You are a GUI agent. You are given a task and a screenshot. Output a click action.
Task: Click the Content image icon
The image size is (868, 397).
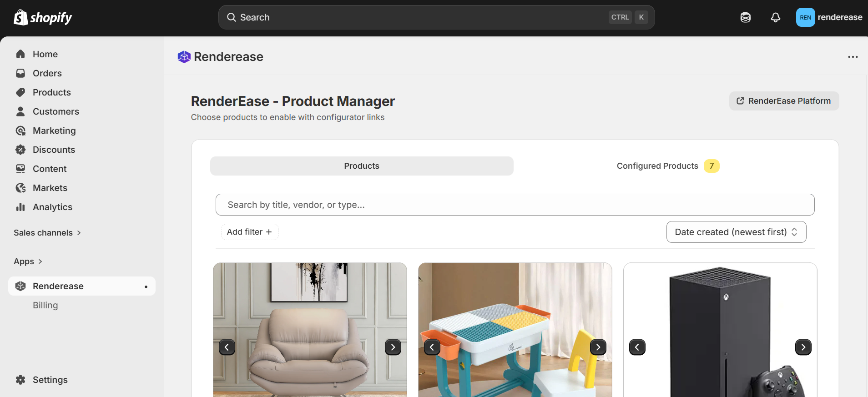tap(20, 169)
